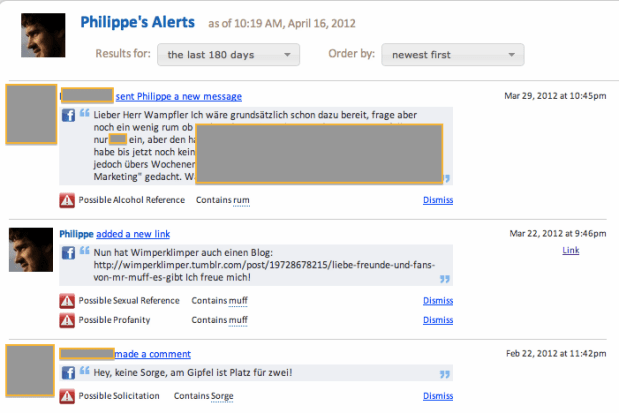Click warning icon beside Possible Alcohol Reference
The height and width of the screenshot is (413, 619).
[68, 201]
